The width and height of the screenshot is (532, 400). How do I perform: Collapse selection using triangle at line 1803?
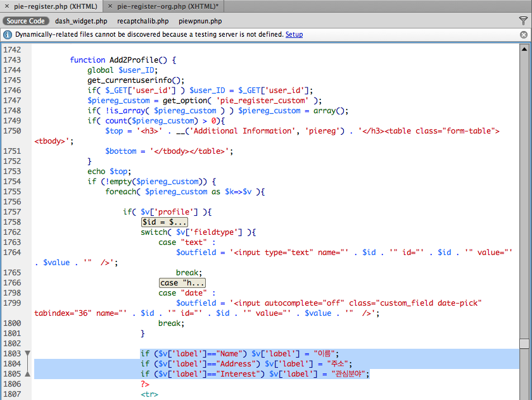tap(28, 354)
